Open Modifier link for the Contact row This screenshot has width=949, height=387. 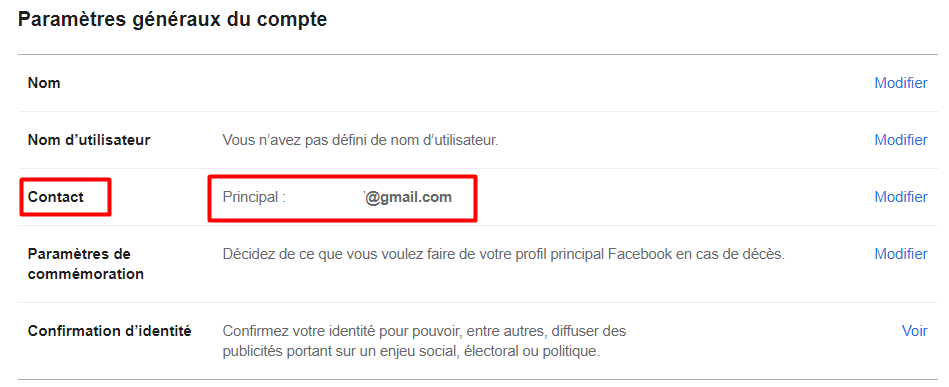coord(901,197)
